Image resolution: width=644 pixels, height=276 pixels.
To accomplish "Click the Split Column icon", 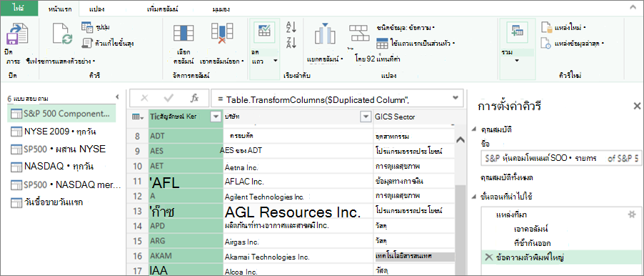I will pos(325,34).
